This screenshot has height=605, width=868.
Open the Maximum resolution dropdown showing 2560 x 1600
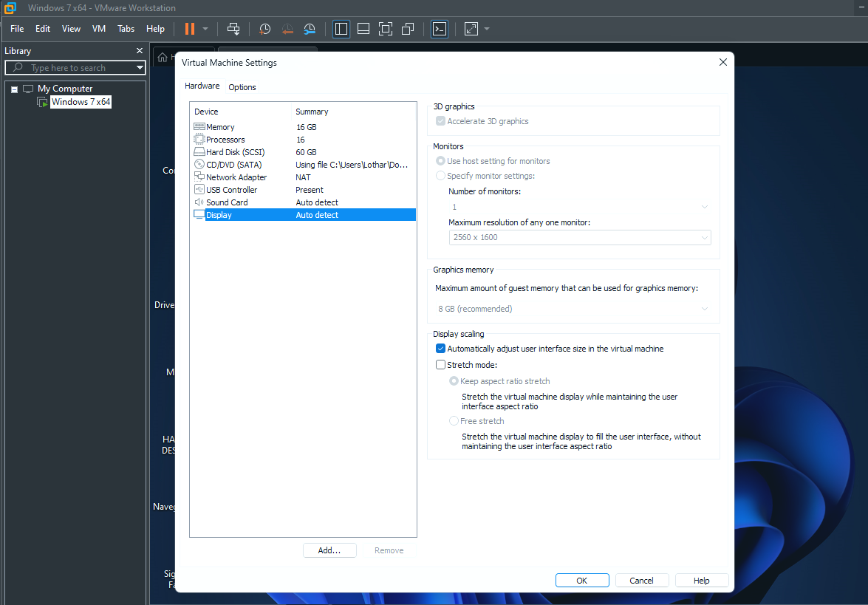[x=580, y=237]
